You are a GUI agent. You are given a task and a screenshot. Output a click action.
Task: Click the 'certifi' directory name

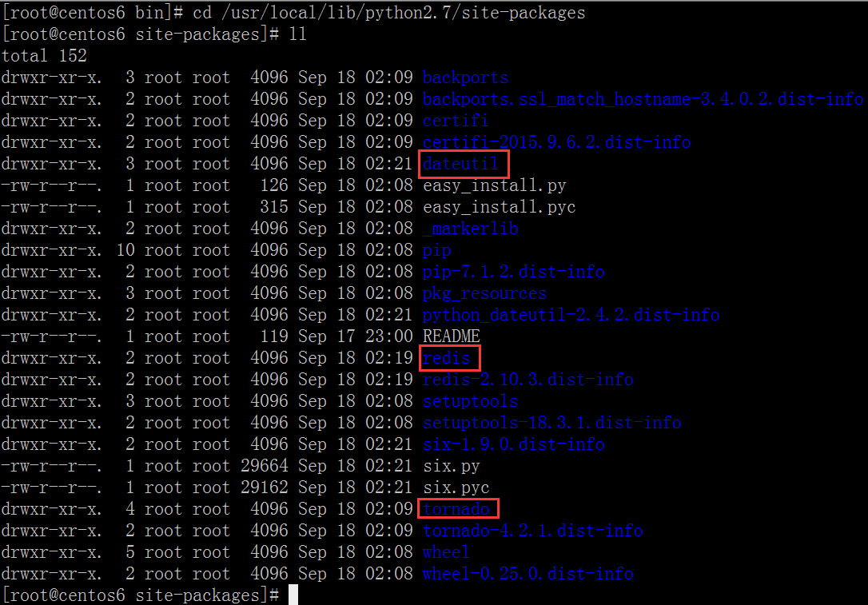[456, 121]
